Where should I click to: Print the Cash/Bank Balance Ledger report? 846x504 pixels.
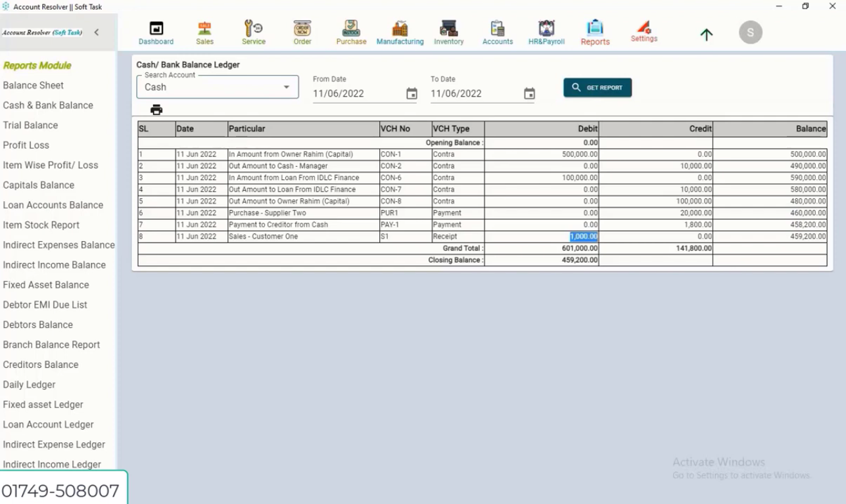(156, 110)
